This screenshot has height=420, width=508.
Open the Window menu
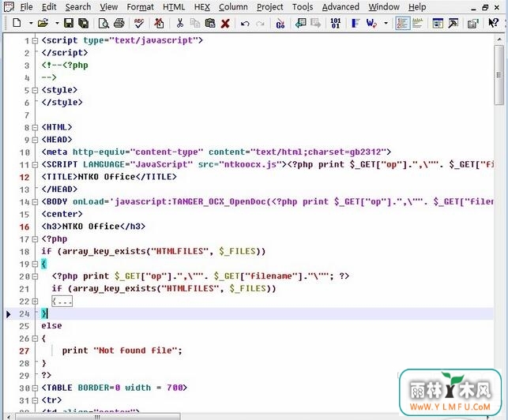coord(384,7)
